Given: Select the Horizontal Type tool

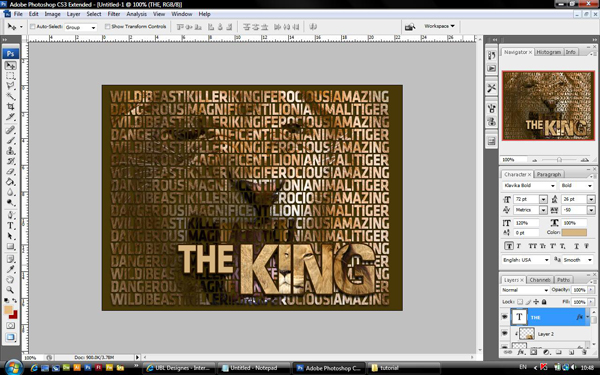Looking at the screenshot, I should (10, 225).
